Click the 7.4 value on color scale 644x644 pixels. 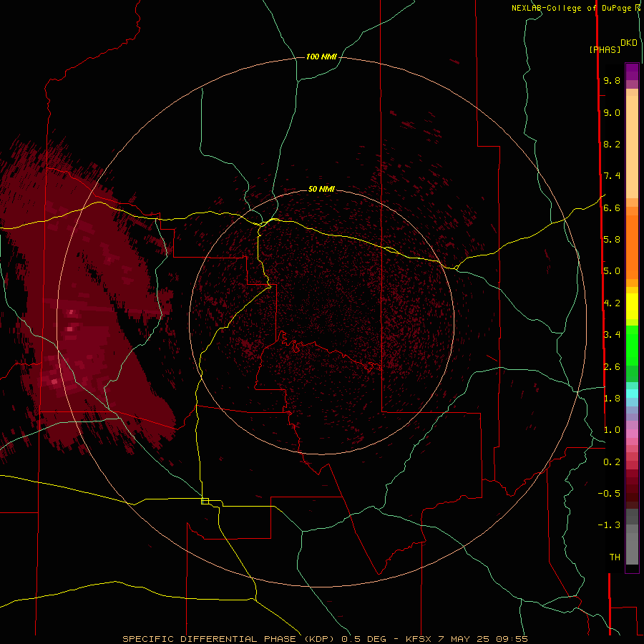point(612,176)
